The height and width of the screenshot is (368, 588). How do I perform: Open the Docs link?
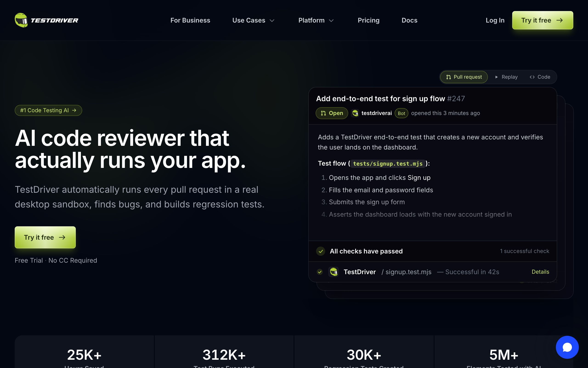coord(409,20)
